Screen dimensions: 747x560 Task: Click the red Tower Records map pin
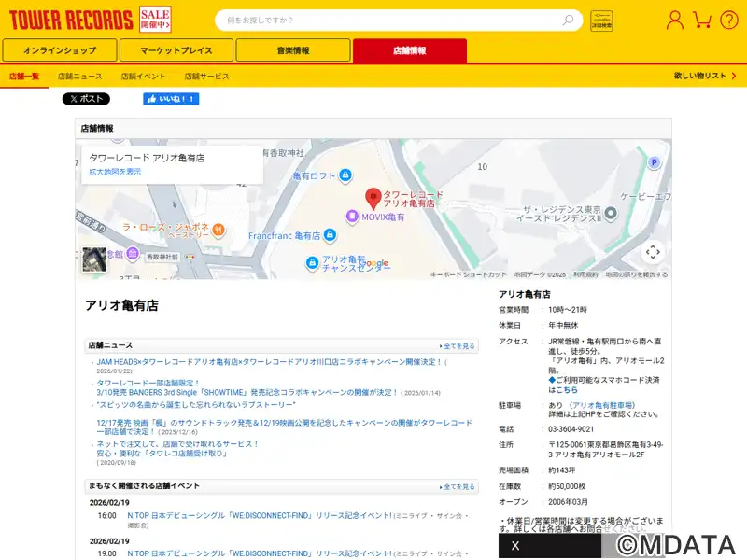click(x=373, y=198)
